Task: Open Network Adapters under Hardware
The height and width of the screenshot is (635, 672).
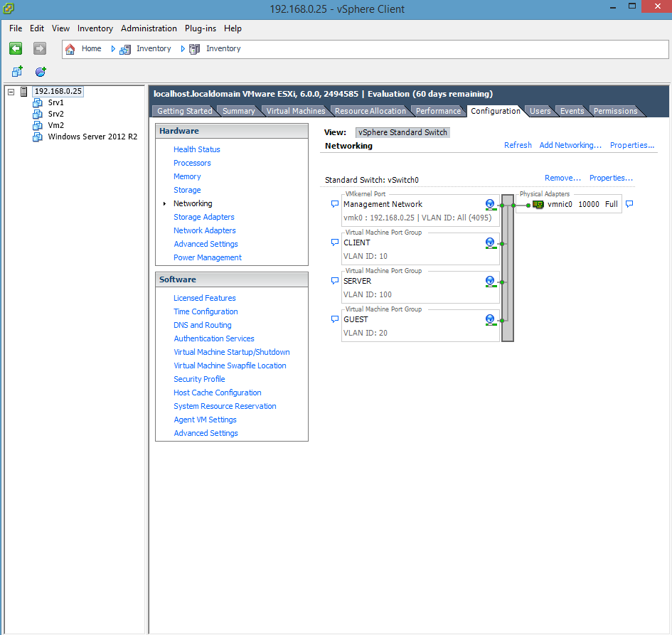Action: point(204,230)
